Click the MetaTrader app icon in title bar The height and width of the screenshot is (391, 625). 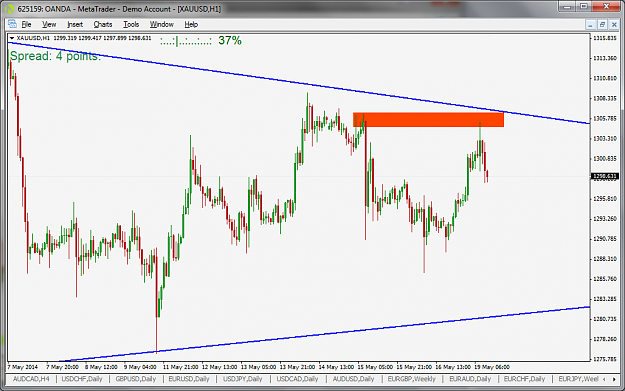(x=9, y=9)
